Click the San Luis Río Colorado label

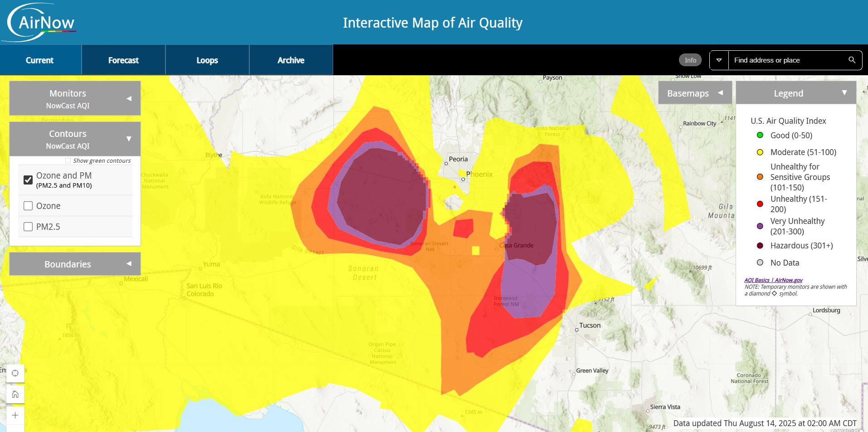[x=204, y=290]
